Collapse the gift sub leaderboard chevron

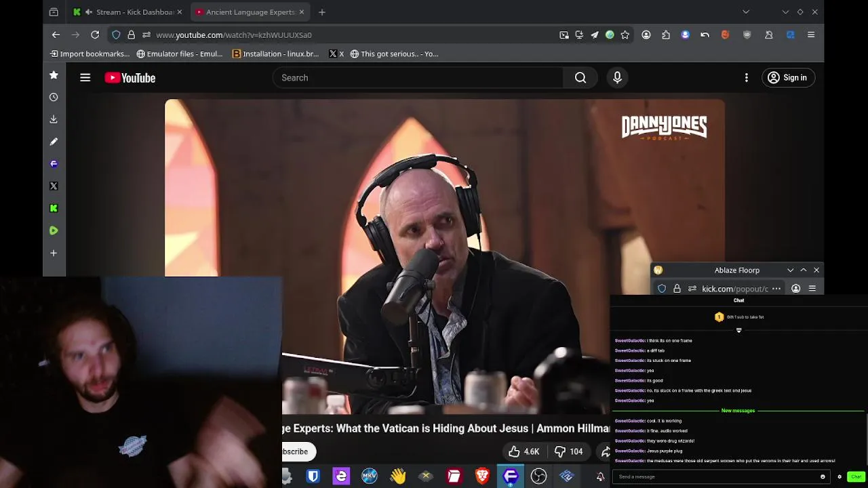pyautogui.click(x=738, y=331)
